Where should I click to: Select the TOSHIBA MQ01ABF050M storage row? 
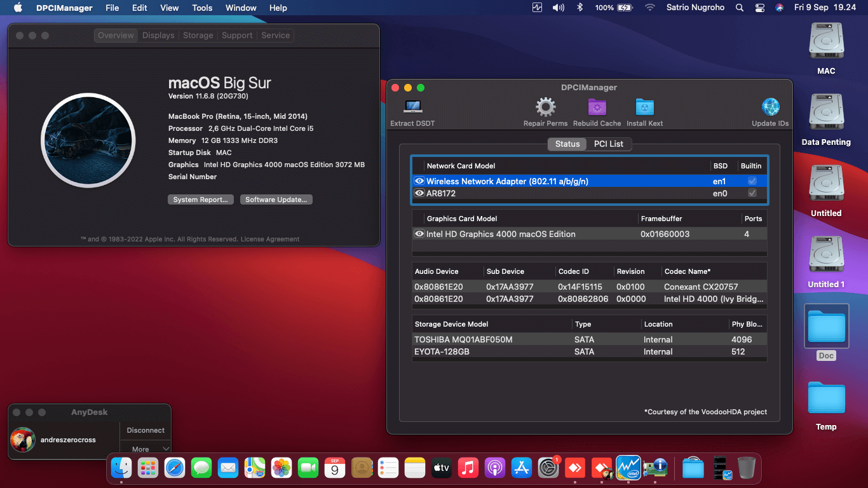point(590,339)
